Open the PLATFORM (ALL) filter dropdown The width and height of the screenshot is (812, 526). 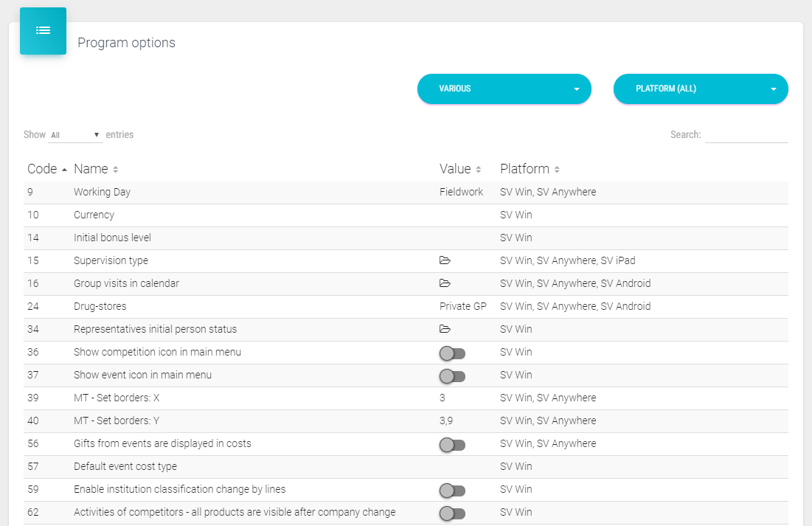[x=701, y=89]
